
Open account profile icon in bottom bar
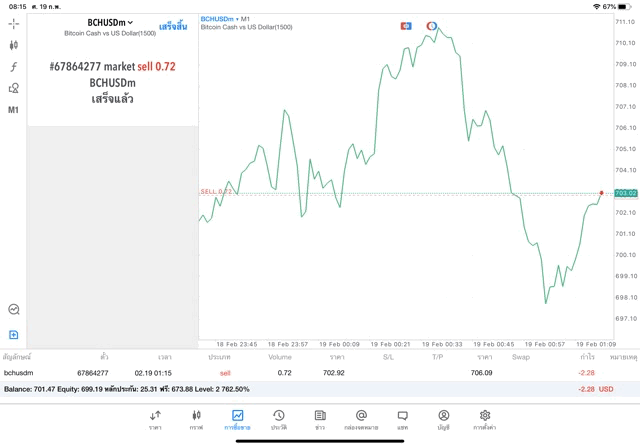[444, 419]
